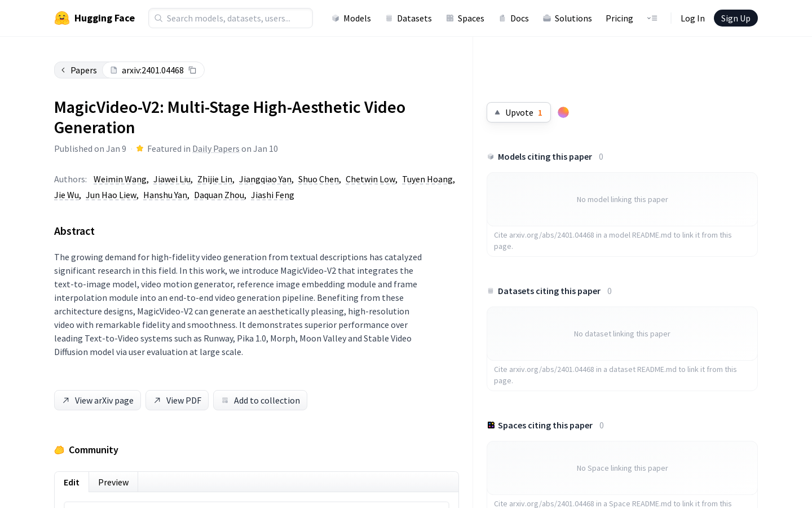The height and width of the screenshot is (508, 812).
Task: Click the Datasets icon in navbar
Action: 389,18
